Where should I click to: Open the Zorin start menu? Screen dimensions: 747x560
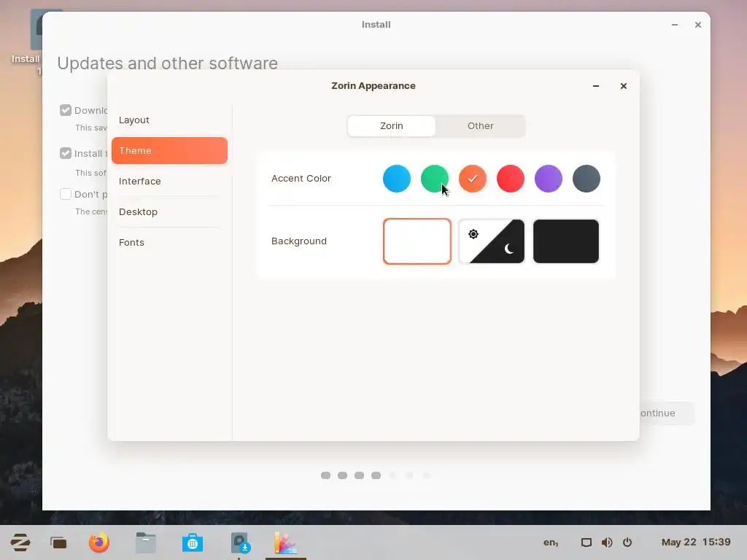(20, 542)
